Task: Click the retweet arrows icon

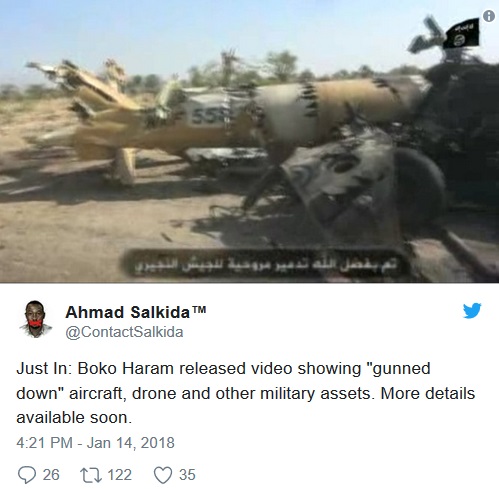Action: pos(91,475)
